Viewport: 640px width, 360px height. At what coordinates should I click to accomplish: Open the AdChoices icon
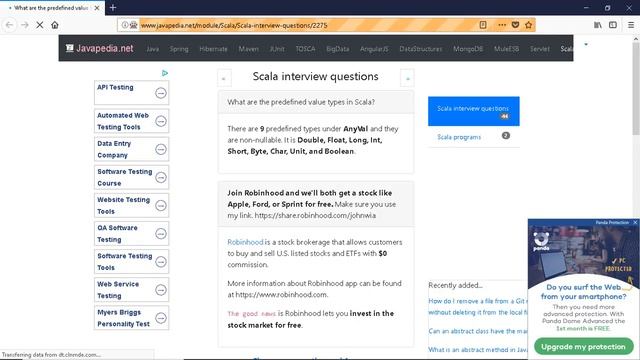164,73
